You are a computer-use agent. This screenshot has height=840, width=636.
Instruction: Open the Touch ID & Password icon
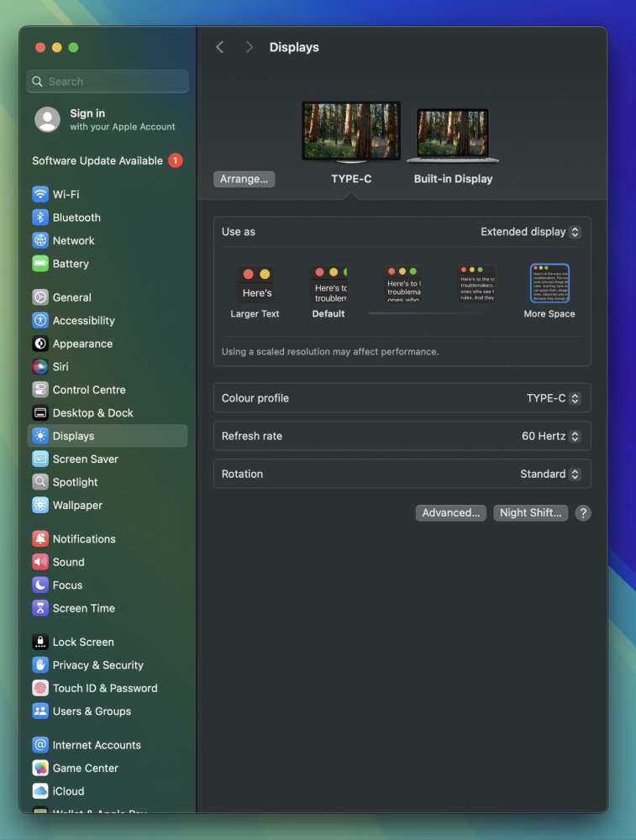click(40, 688)
